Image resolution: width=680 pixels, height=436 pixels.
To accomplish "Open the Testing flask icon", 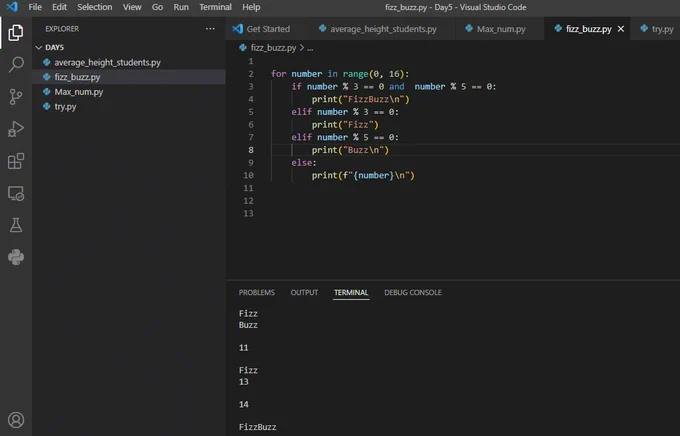I will click(x=16, y=225).
